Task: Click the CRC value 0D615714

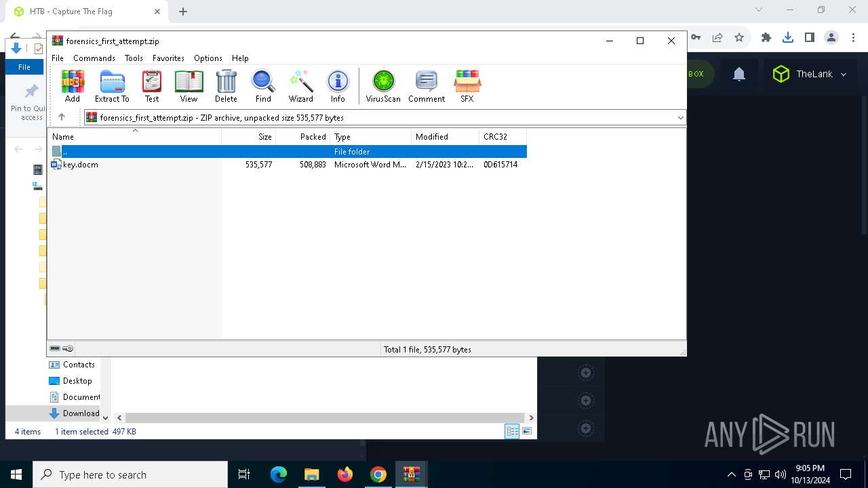Action: pos(500,165)
